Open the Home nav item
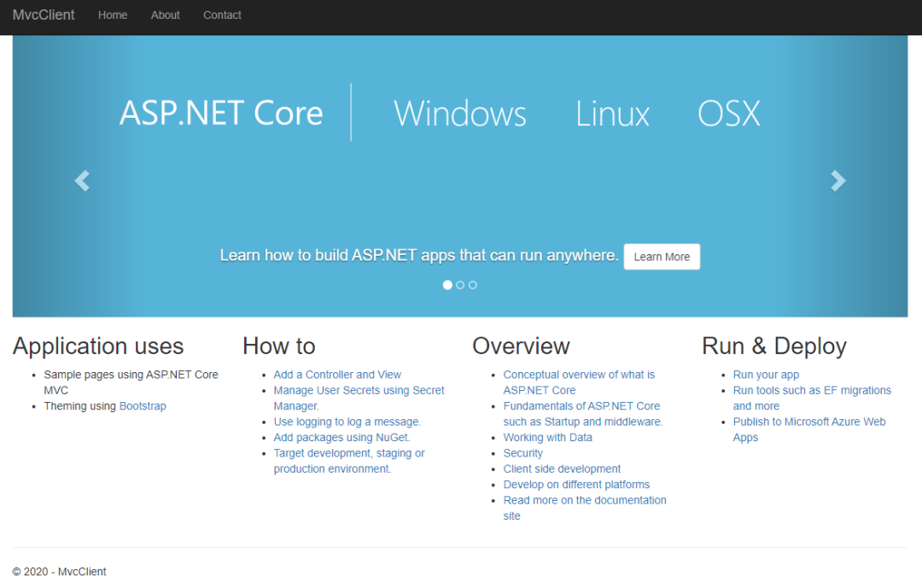Screen dimensions: 922x588 coord(113,15)
